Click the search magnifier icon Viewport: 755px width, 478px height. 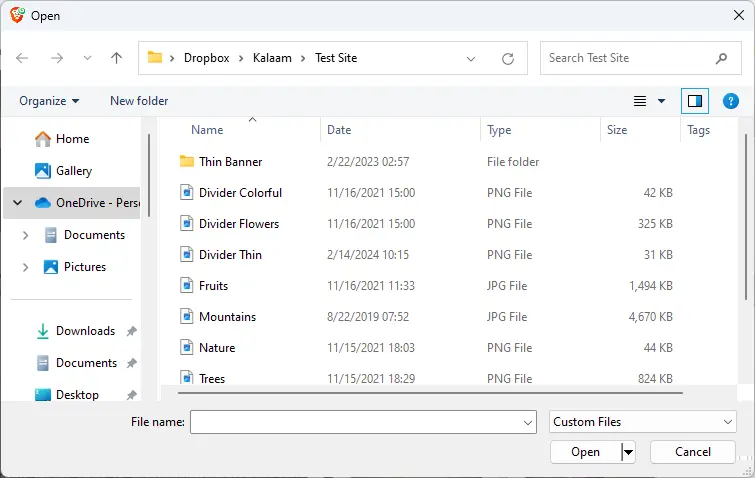tap(721, 58)
